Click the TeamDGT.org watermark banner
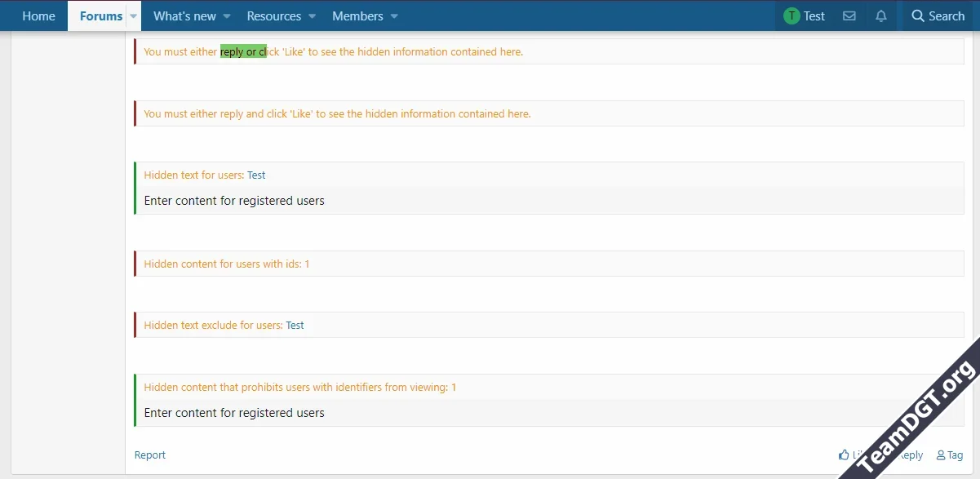 pyautogui.click(x=918, y=416)
